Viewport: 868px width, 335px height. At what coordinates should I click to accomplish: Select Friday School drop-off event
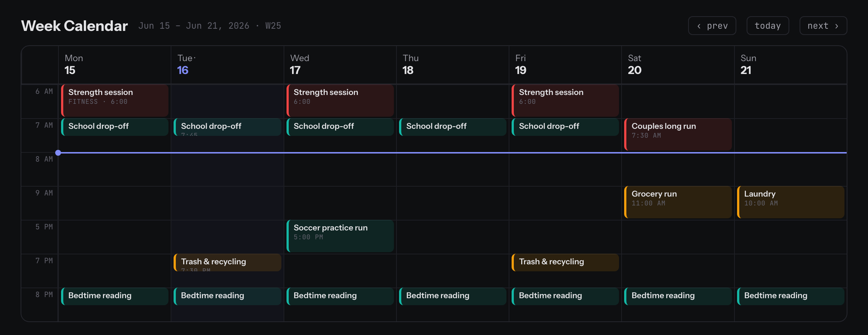click(565, 127)
